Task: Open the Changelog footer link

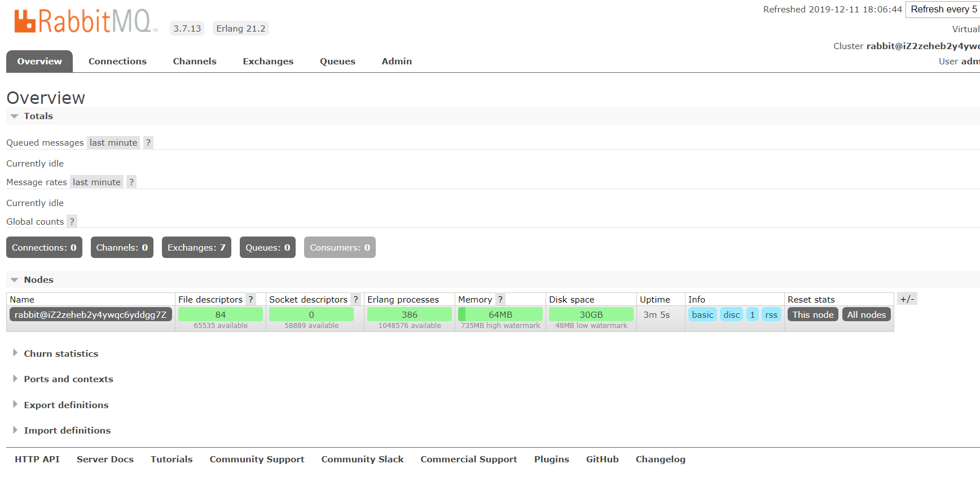Action: click(661, 460)
